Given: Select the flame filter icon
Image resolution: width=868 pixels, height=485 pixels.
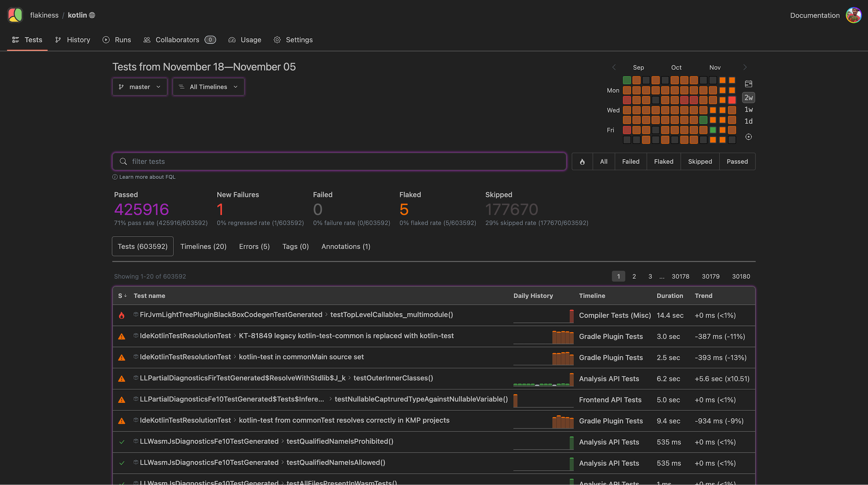Looking at the screenshot, I should 582,162.
